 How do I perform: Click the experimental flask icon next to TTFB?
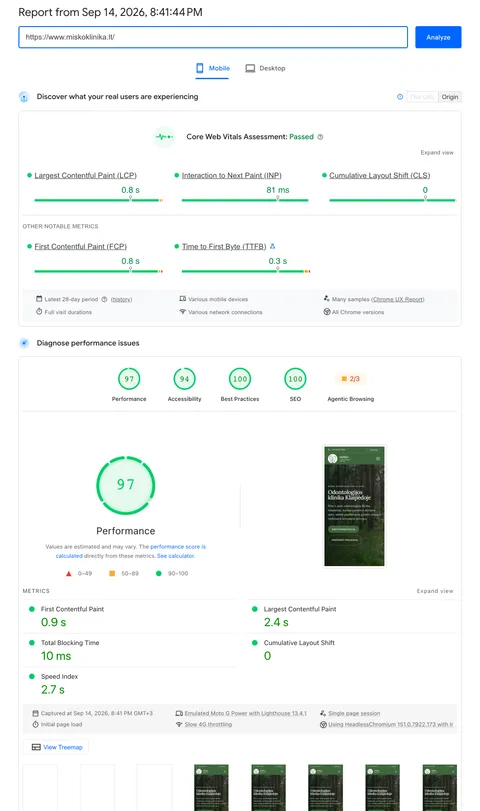(273, 246)
